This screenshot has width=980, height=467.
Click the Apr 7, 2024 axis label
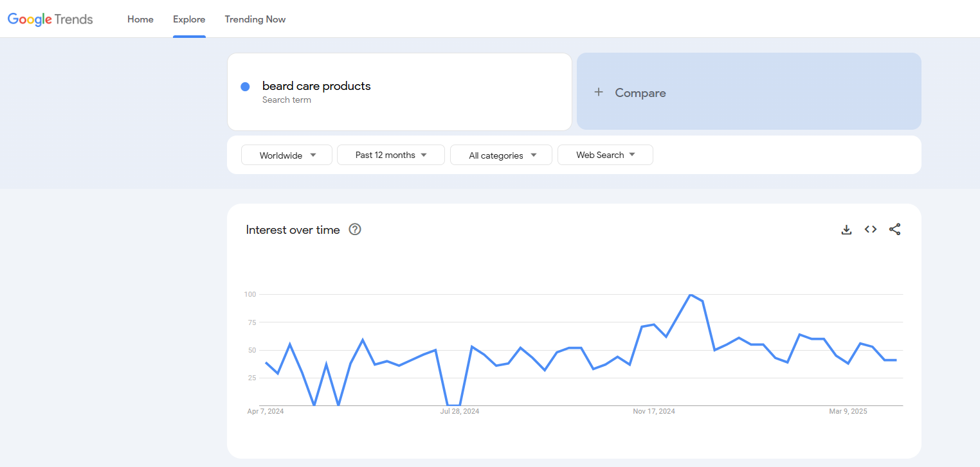tap(266, 411)
